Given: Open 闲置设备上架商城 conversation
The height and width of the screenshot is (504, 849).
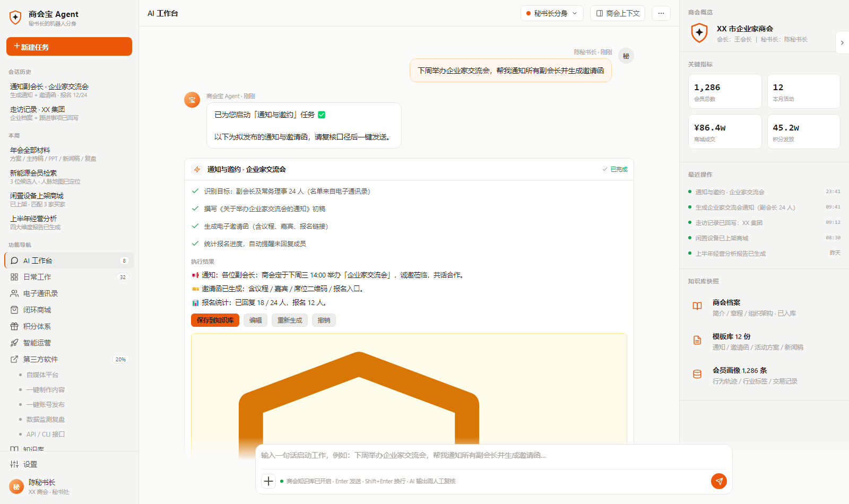Looking at the screenshot, I should [69, 199].
